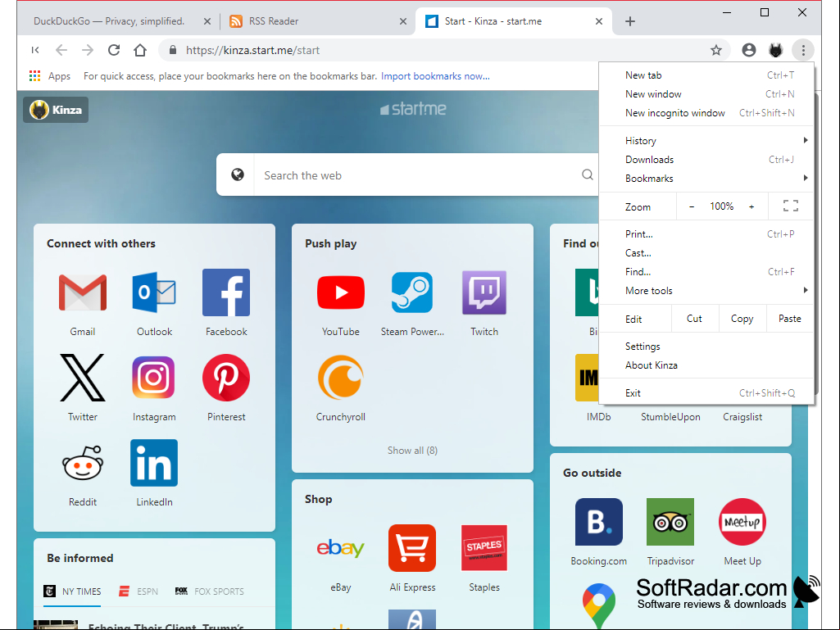
Task: Close the DuckDuckGo tab
Action: tap(207, 21)
